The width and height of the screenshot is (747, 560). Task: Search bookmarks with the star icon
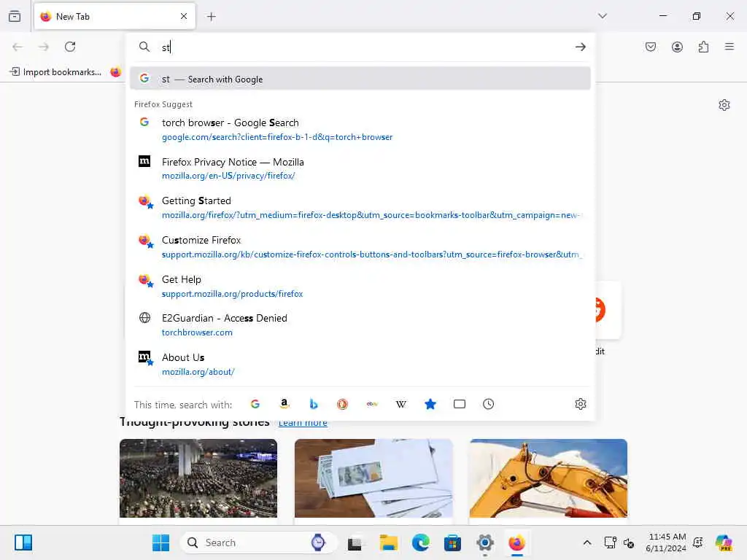(430, 404)
